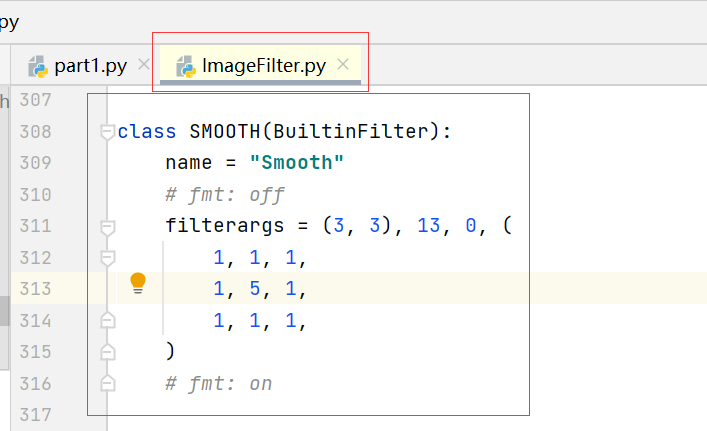Click the 'class' keyword on line 308
This screenshot has height=431, width=707.
[x=147, y=132]
